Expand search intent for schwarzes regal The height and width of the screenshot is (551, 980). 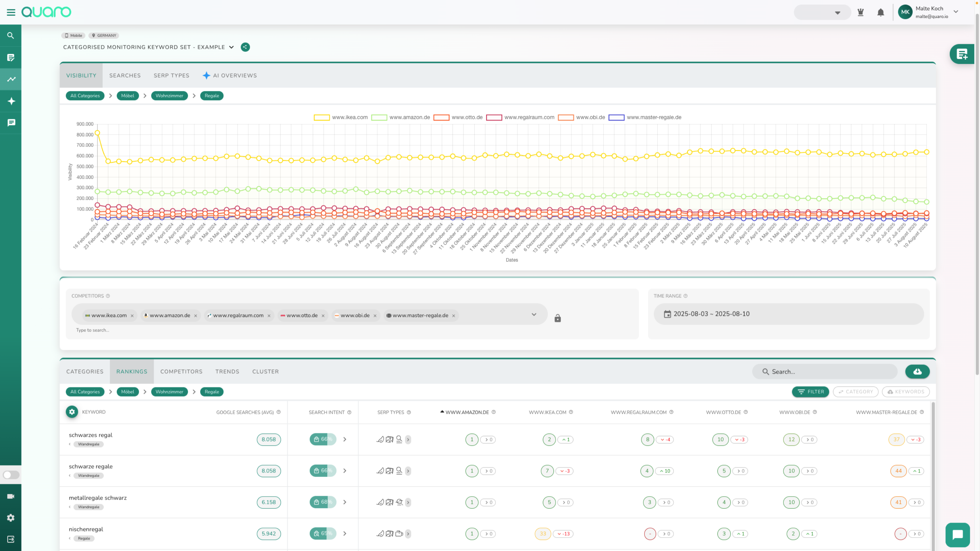point(345,439)
